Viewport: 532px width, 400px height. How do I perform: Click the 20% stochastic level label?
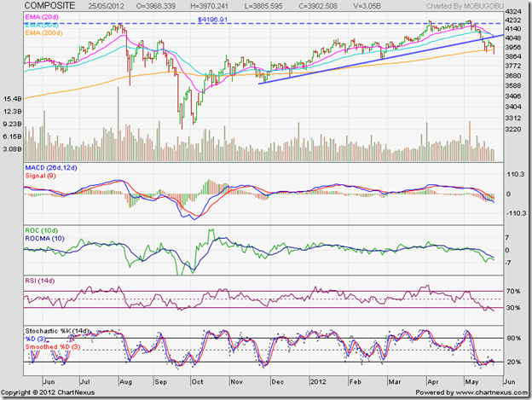(x=514, y=362)
